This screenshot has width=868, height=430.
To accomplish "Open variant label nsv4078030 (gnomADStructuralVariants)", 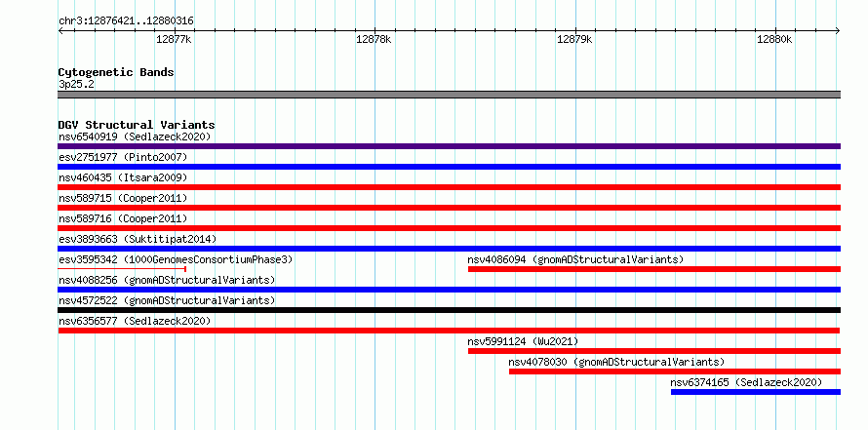I will 616,362.
